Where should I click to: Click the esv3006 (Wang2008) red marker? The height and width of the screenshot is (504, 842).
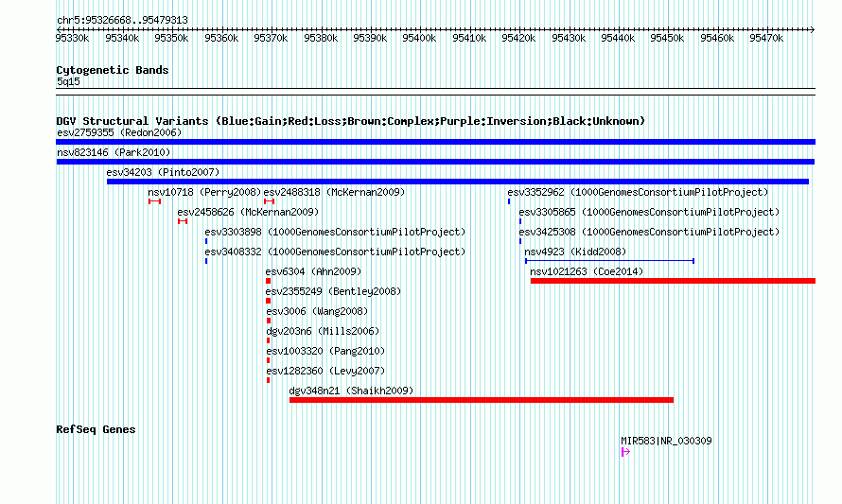269,321
